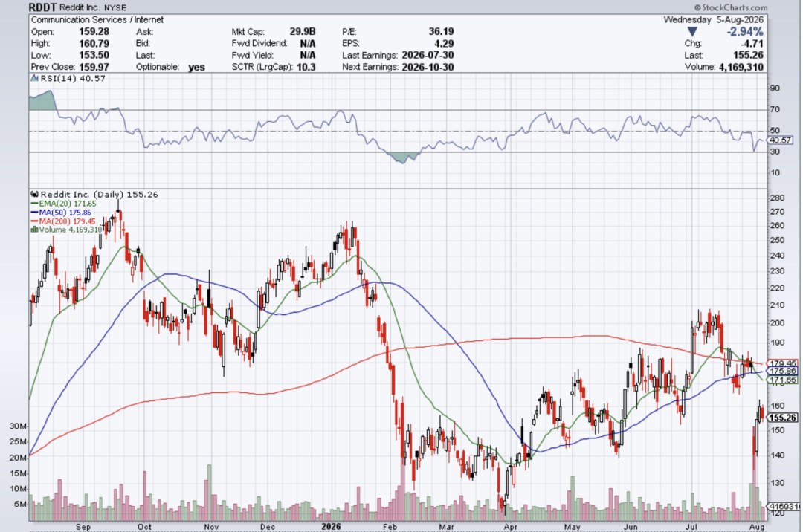Image resolution: width=803 pixels, height=532 pixels.
Task: Click the Volume 4,169,310 legend entry
Action: (x=71, y=230)
